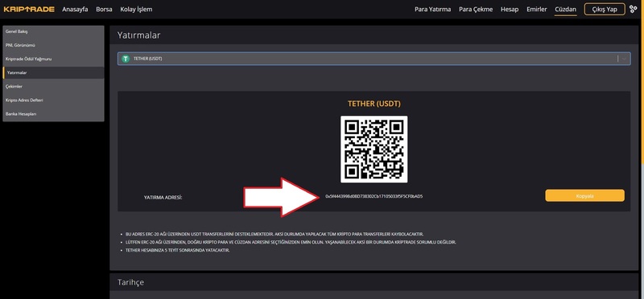Go to the Borsa menu
The width and height of the screenshot is (644, 299).
pyautogui.click(x=104, y=9)
